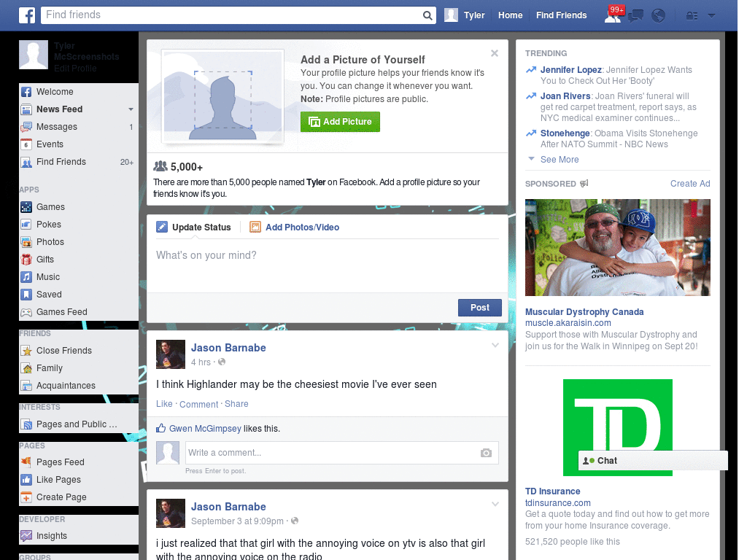Image resolution: width=747 pixels, height=560 pixels.
Task: Open the Muscular Dystrophy ad photo
Action: click(x=617, y=248)
